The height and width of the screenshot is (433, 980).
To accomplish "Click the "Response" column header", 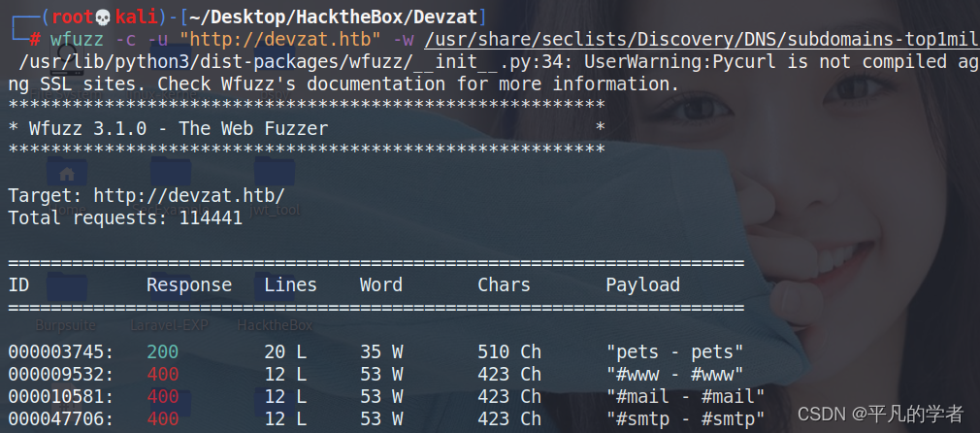I will click(189, 285).
